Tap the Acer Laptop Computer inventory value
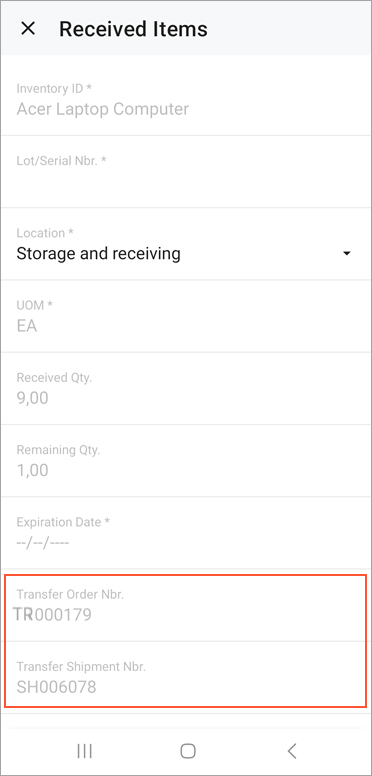The width and height of the screenshot is (372, 776). [x=102, y=109]
